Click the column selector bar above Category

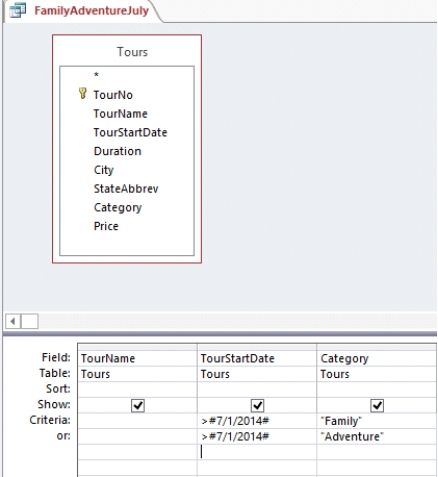pos(377,347)
